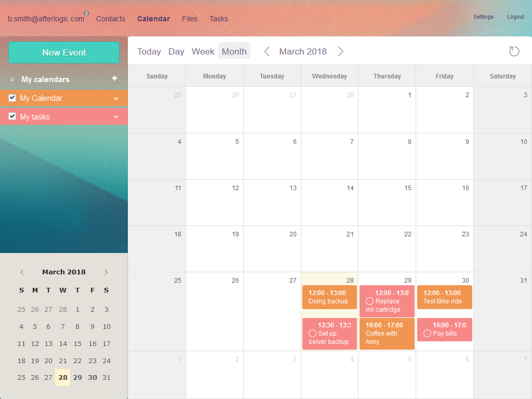Complete the 'Pay bills' task circle

coord(427,334)
